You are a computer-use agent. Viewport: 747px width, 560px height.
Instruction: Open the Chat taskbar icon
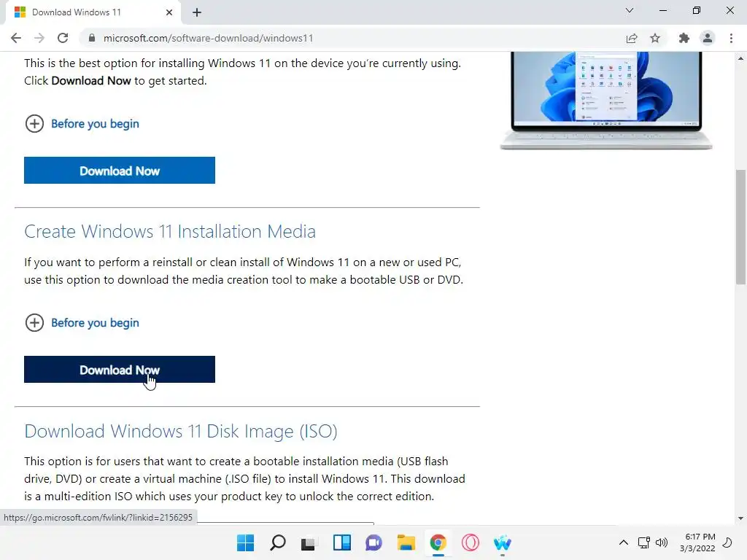point(374,542)
